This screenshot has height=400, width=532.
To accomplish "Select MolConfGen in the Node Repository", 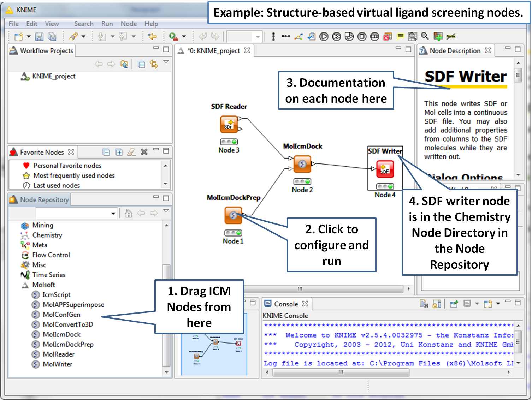I will 61,315.
